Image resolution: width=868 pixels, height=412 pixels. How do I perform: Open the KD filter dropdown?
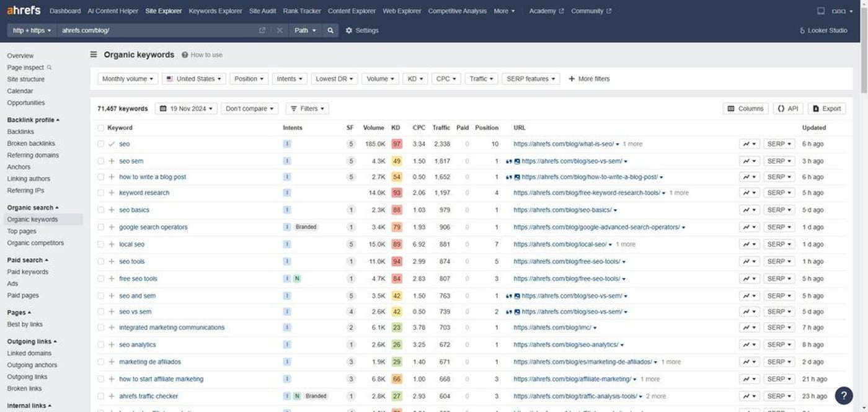[415, 79]
